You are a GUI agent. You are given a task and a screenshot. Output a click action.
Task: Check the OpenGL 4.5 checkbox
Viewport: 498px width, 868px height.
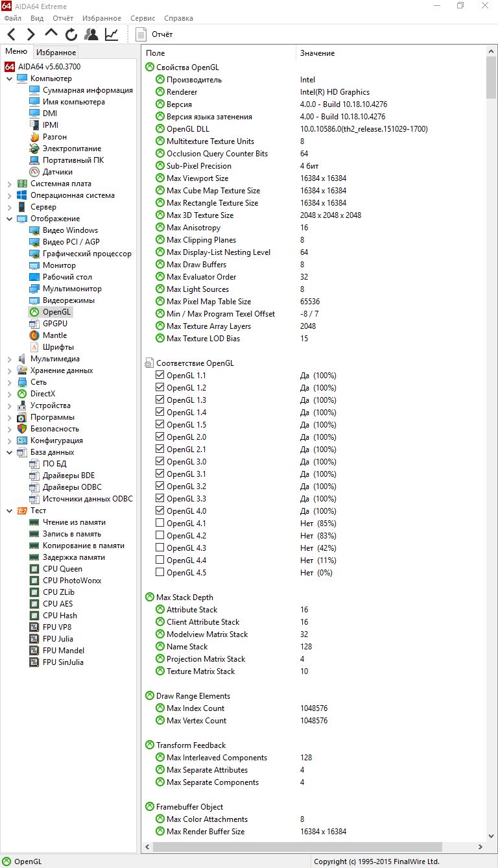click(x=160, y=573)
